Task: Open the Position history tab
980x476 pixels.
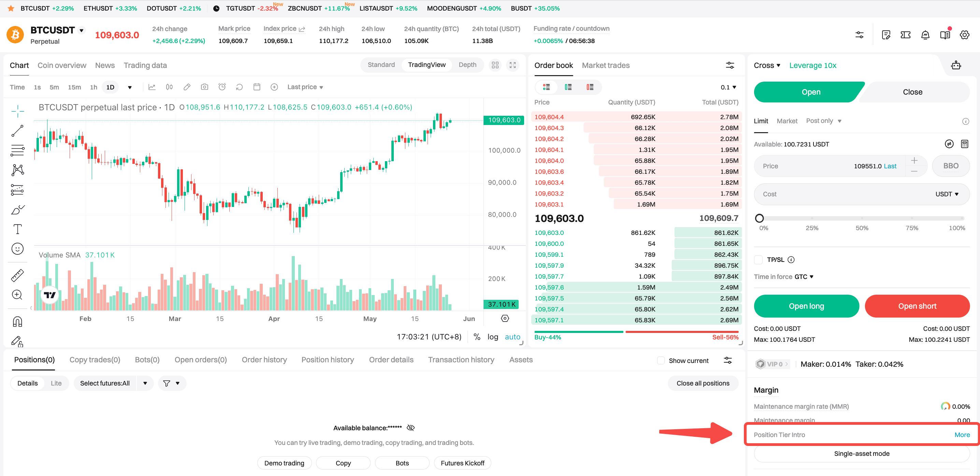Action: click(327, 360)
